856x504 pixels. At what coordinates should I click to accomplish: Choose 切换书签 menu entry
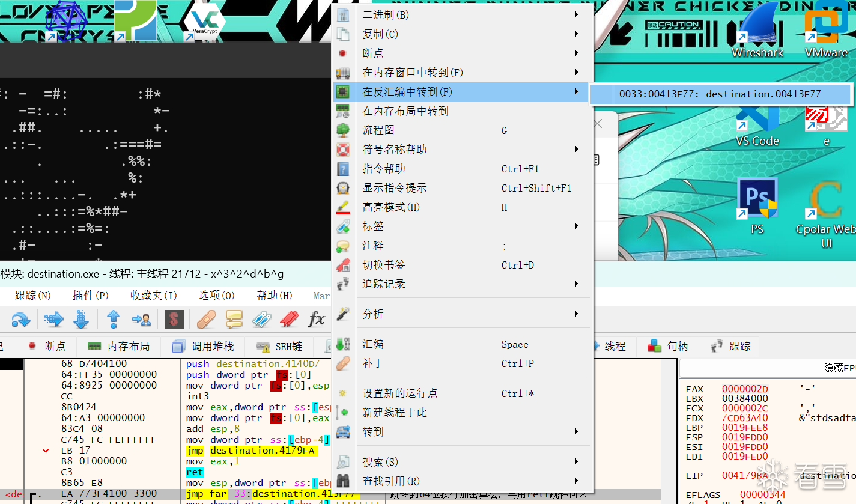(463, 265)
